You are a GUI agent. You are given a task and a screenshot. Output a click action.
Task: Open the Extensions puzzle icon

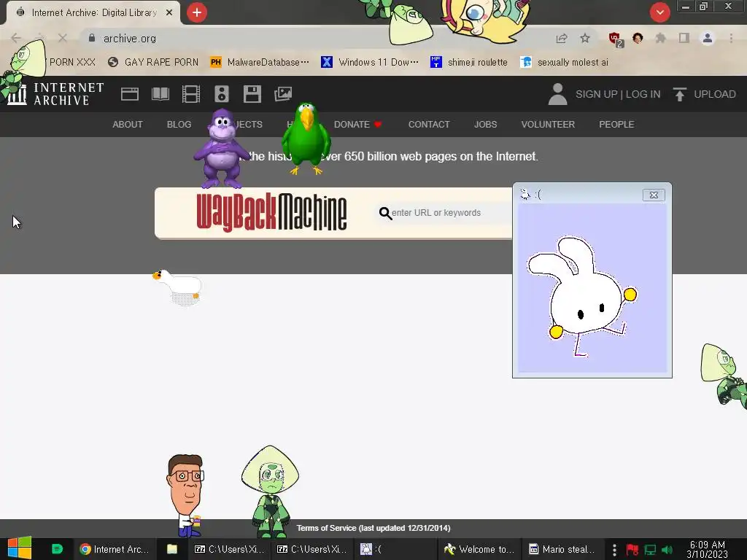point(660,38)
